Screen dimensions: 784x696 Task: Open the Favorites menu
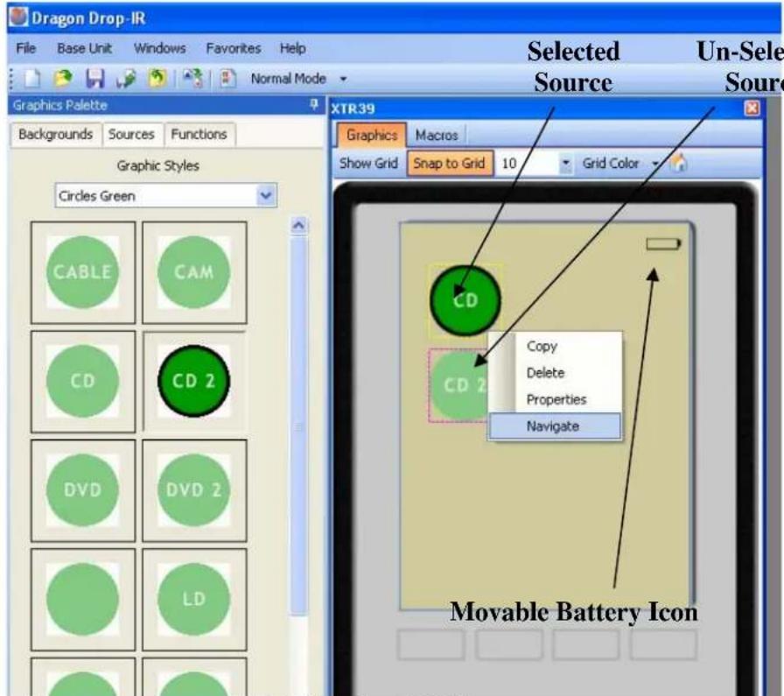tap(234, 48)
